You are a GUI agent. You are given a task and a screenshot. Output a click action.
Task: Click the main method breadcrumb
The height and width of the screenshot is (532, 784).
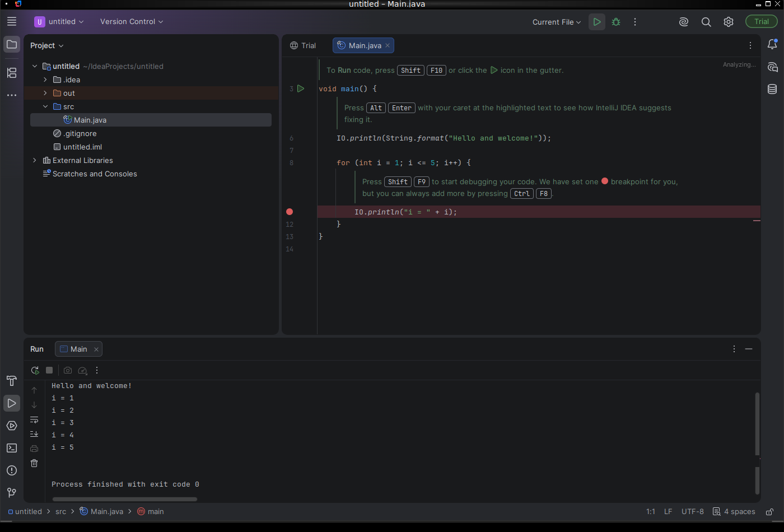click(x=151, y=511)
